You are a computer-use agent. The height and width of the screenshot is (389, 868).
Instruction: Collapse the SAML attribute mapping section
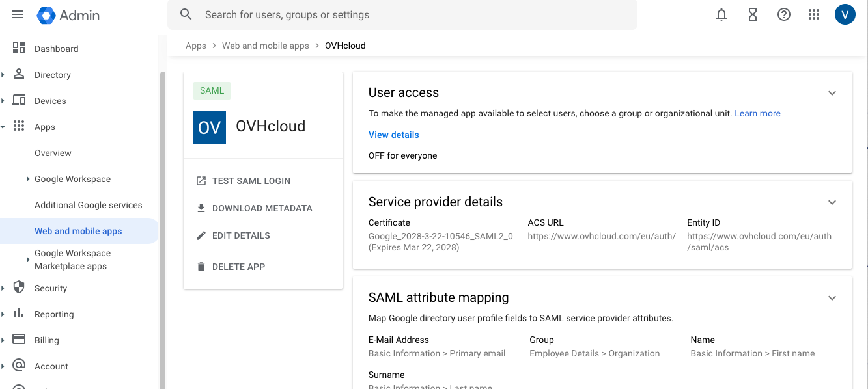coord(832,298)
